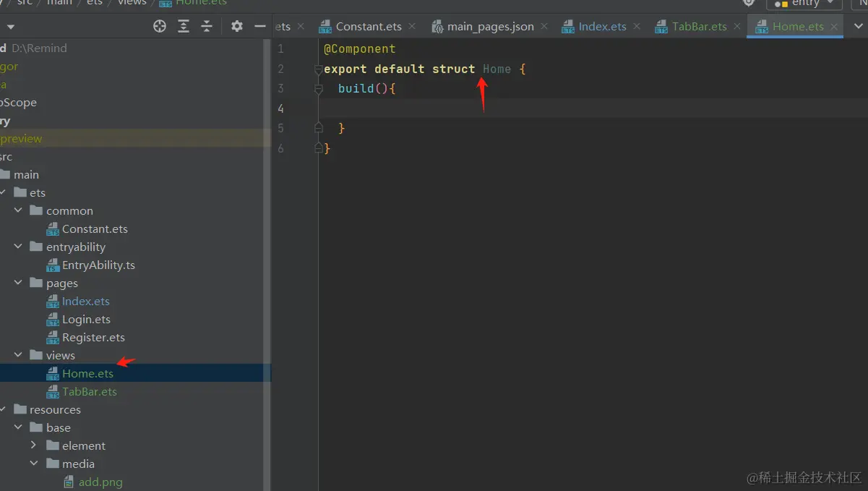Switch to the TabBar.ets editor tab
Viewport: 868px width, 491px height.
tap(700, 26)
